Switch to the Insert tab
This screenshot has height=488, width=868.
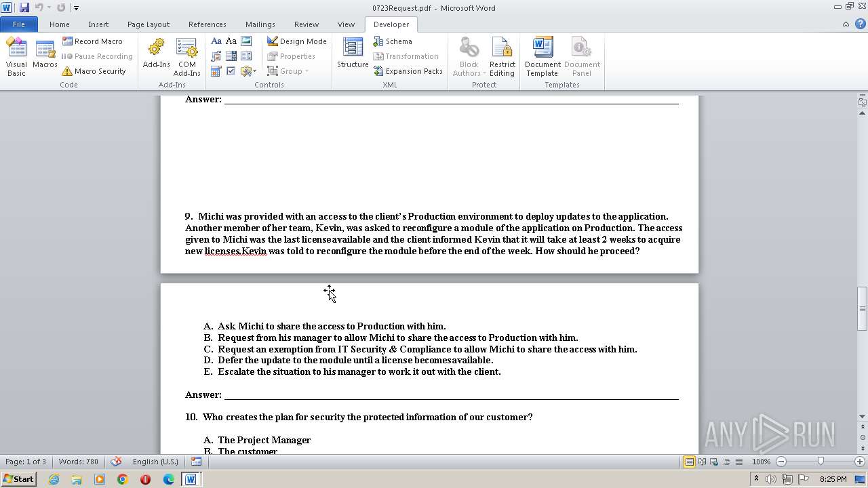98,24
